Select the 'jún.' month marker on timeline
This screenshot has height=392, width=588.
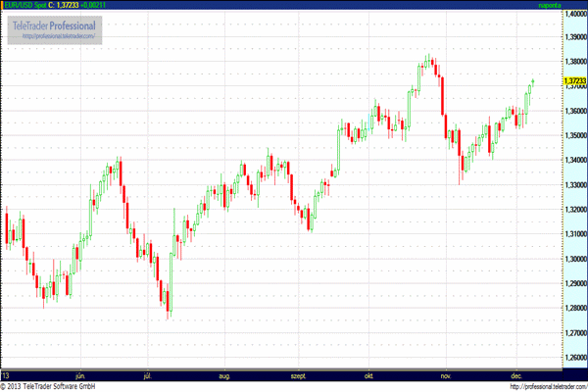[80, 376]
